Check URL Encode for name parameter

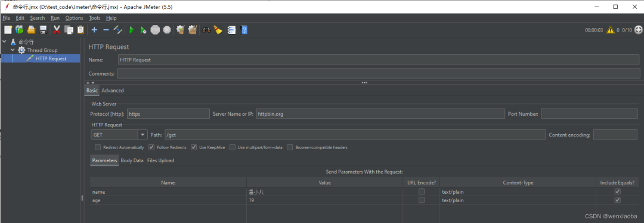(x=422, y=192)
